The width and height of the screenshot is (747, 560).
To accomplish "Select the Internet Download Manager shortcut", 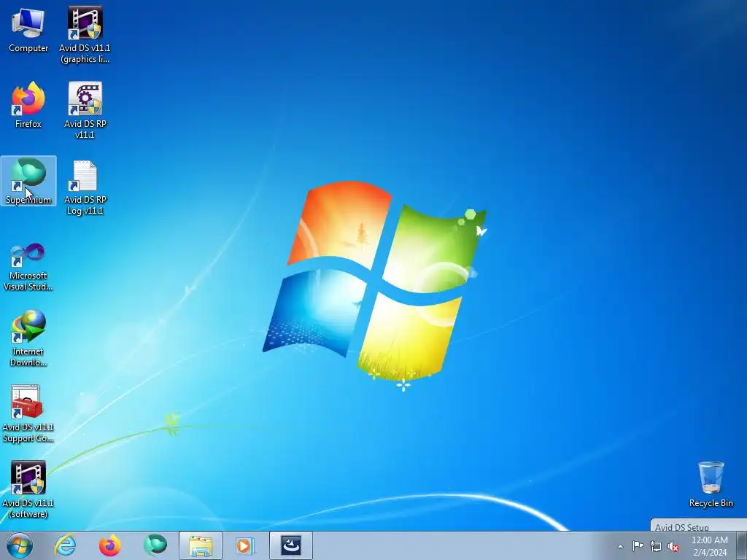I will pyautogui.click(x=28, y=338).
